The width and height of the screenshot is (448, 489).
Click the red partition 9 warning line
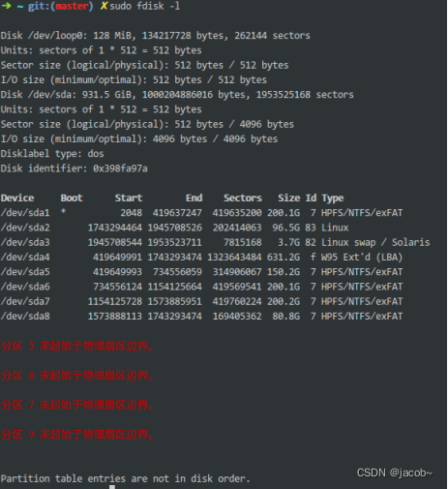[76, 435]
